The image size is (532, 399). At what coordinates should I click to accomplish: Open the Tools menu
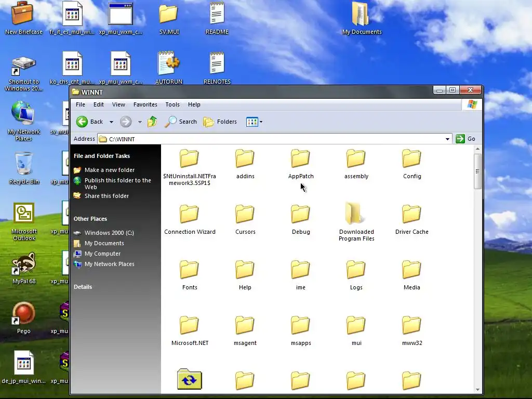coord(172,104)
